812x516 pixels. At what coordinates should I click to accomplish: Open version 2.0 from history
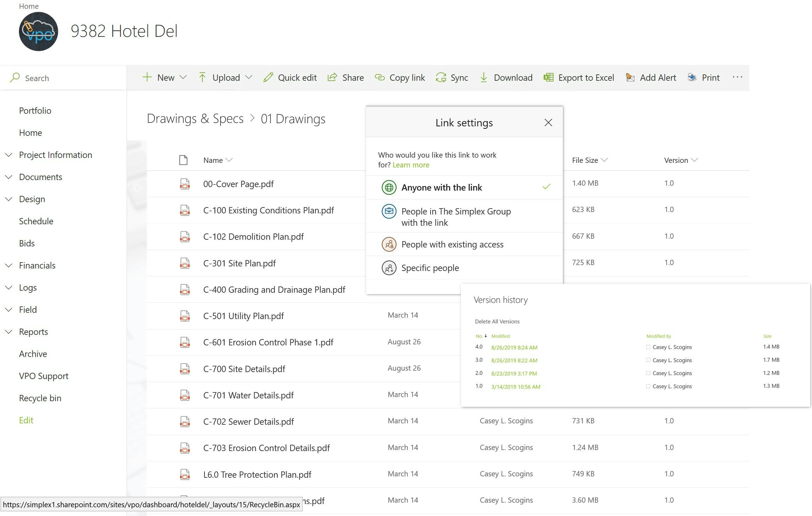point(514,373)
